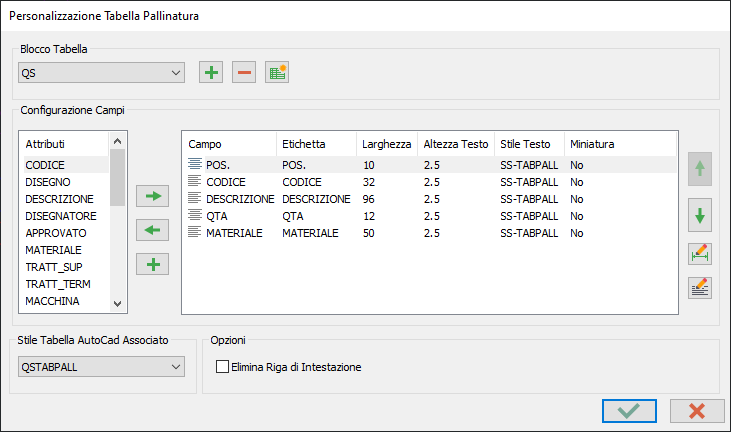Click the left arrow to remove field from list
This screenshot has width=731, height=432.
pos(153,230)
